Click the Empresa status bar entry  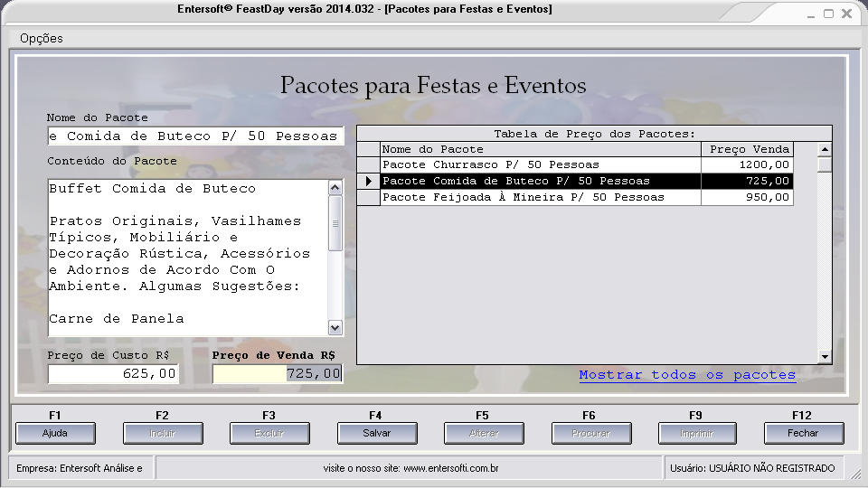(x=80, y=468)
